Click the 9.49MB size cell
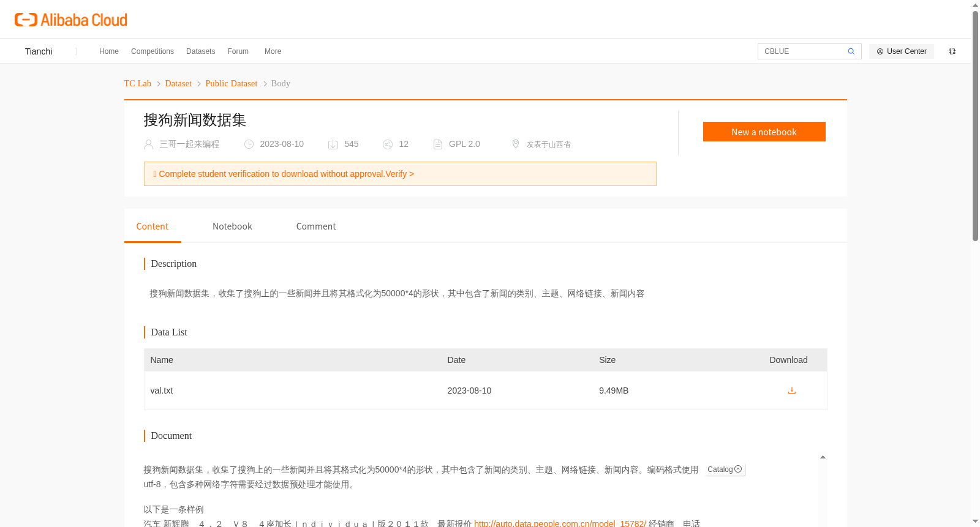The image size is (980, 527). pos(614,391)
